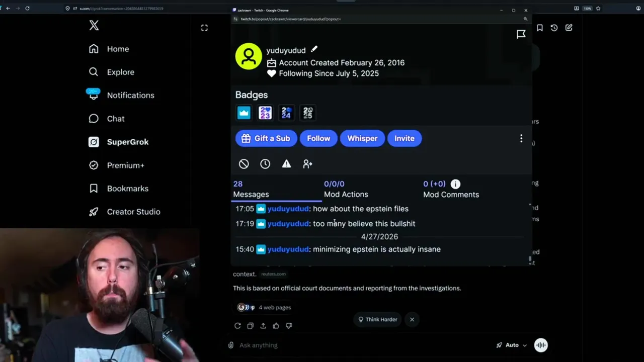Click the 4/27/2026 date separator text
The image size is (644, 362).
click(x=379, y=236)
